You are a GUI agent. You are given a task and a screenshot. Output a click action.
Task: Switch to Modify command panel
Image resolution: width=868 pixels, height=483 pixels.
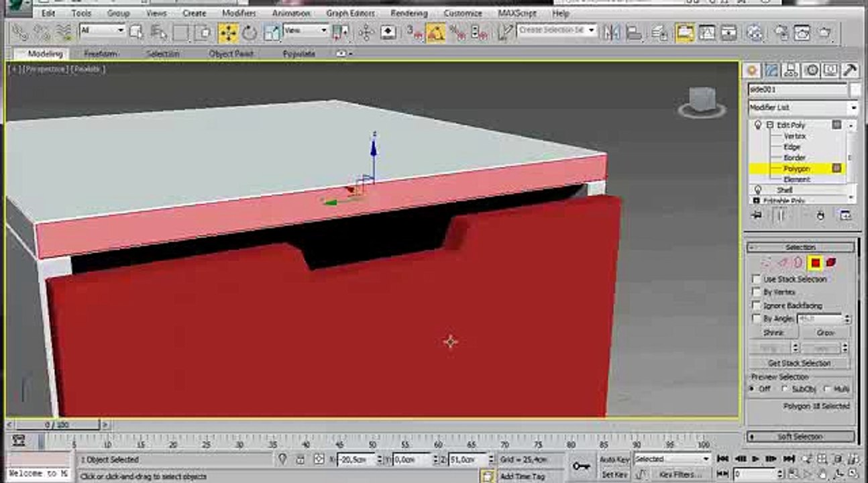(x=772, y=70)
